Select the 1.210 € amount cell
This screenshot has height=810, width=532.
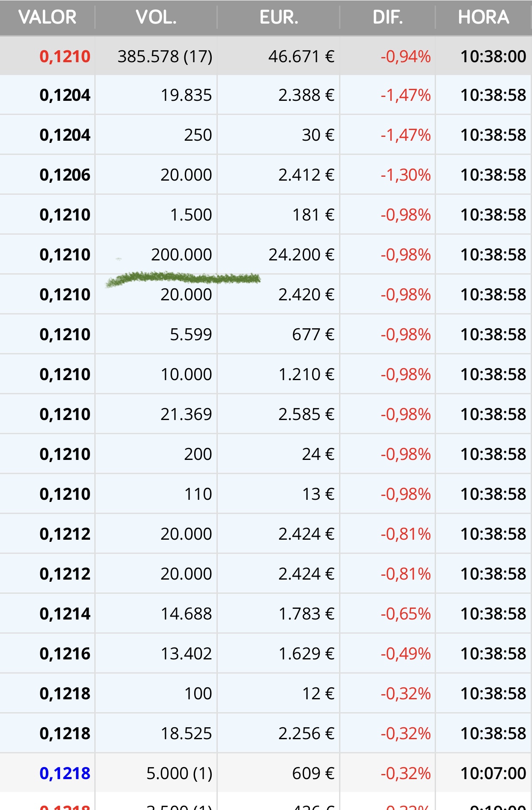(x=306, y=374)
